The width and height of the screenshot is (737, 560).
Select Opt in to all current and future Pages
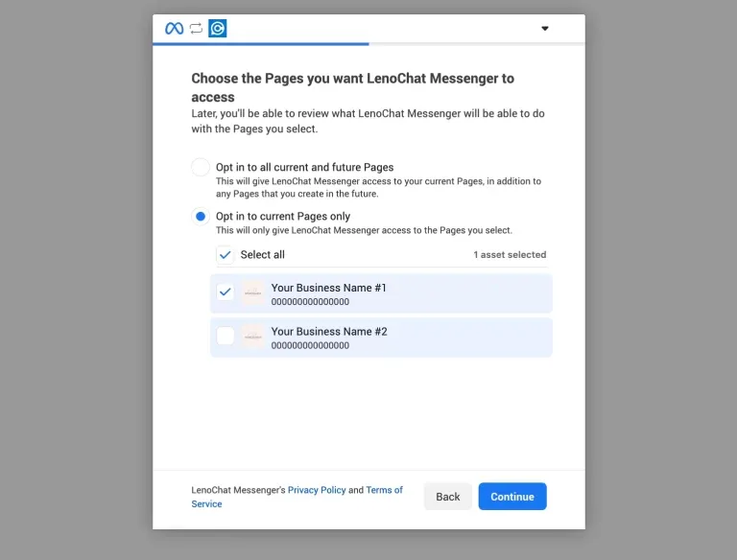tap(201, 167)
